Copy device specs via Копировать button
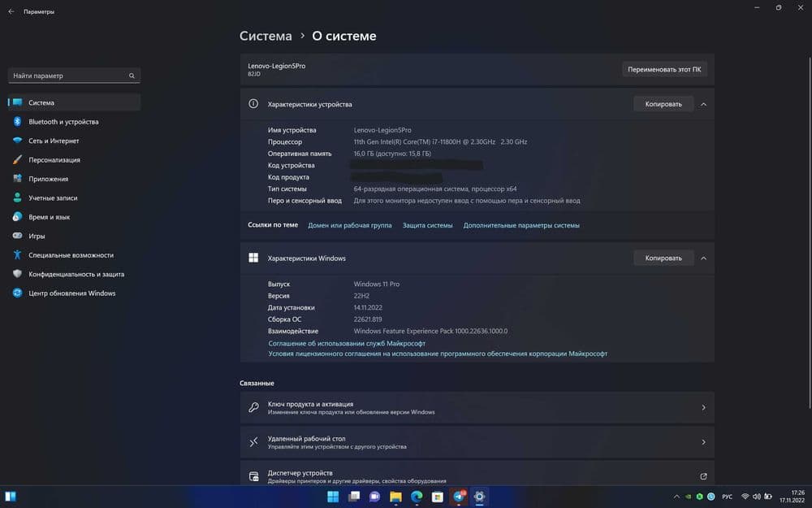812x508 pixels. (663, 104)
